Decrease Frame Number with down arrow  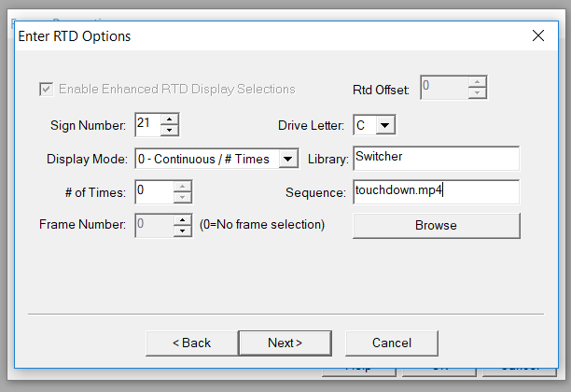pos(183,231)
